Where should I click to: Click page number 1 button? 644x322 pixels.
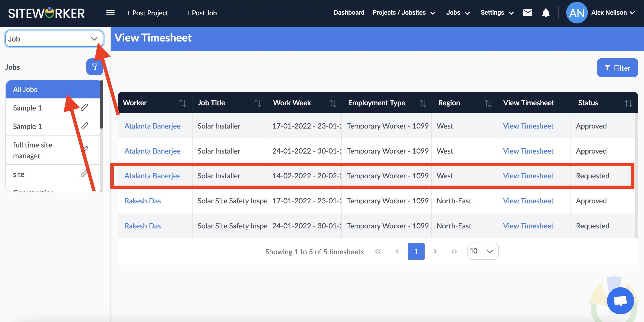416,251
